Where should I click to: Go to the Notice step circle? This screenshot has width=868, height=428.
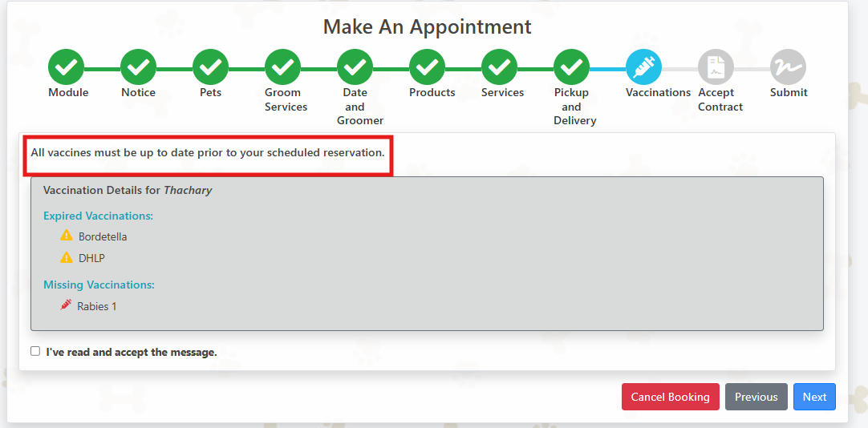pos(139,67)
